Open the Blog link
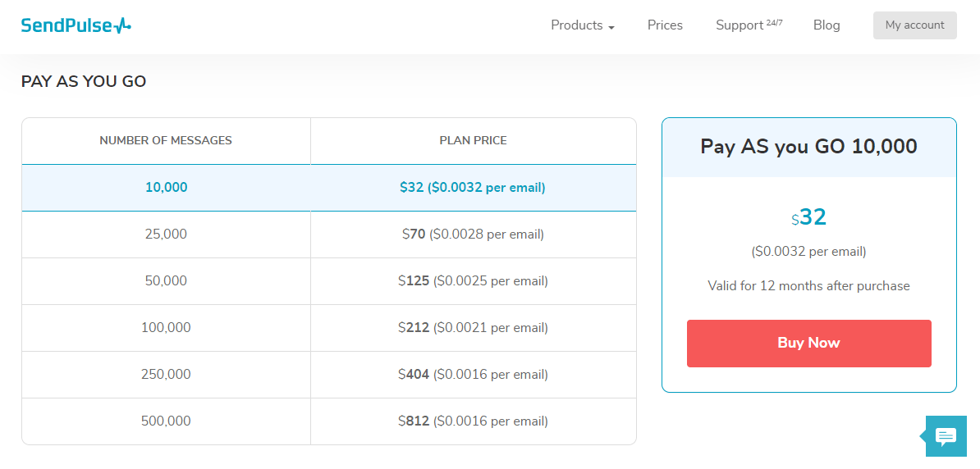This screenshot has width=980, height=469. pos(827,25)
